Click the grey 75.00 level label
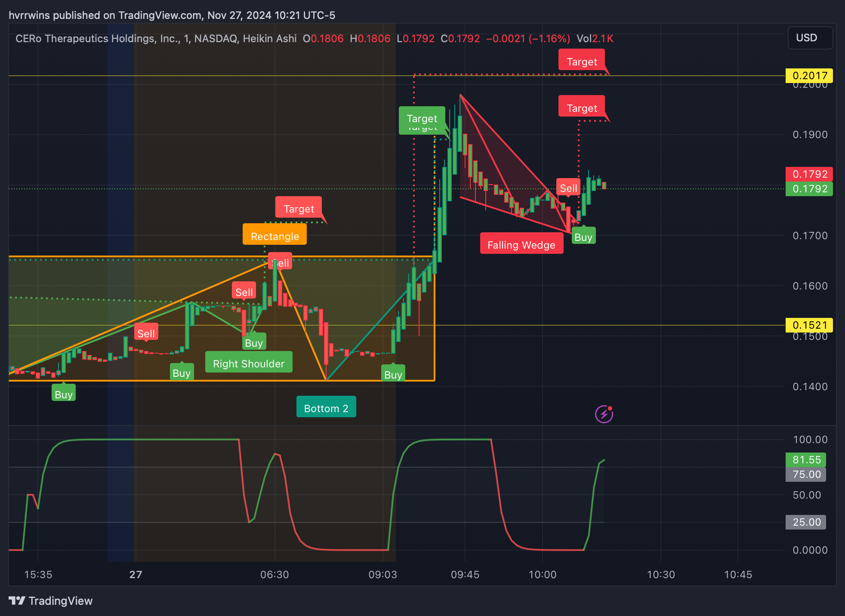845x616 pixels. coord(806,474)
